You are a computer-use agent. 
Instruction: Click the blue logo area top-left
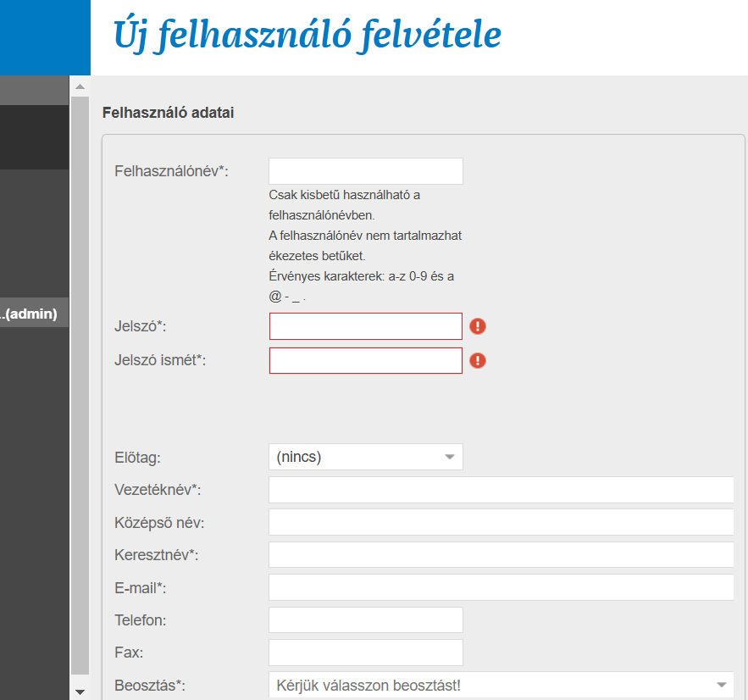(44, 37)
